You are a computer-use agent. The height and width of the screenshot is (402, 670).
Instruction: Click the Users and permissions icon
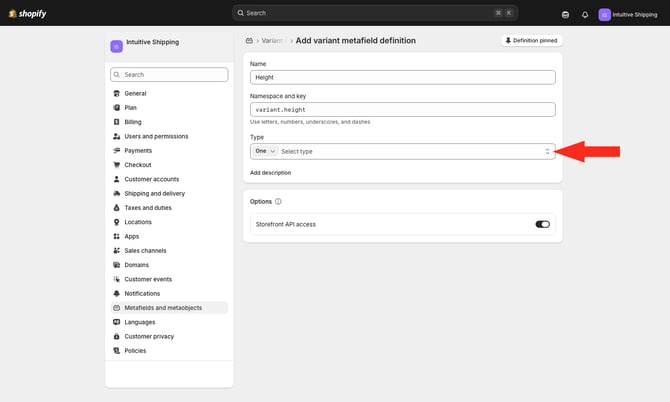[116, 136]
